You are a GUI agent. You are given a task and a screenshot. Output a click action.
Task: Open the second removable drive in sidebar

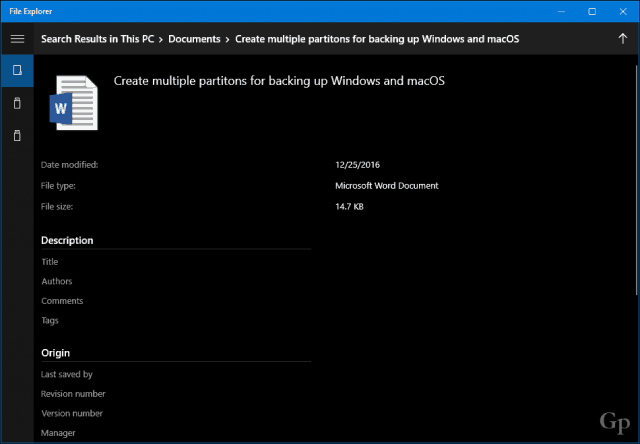click(x=17, y=135)
